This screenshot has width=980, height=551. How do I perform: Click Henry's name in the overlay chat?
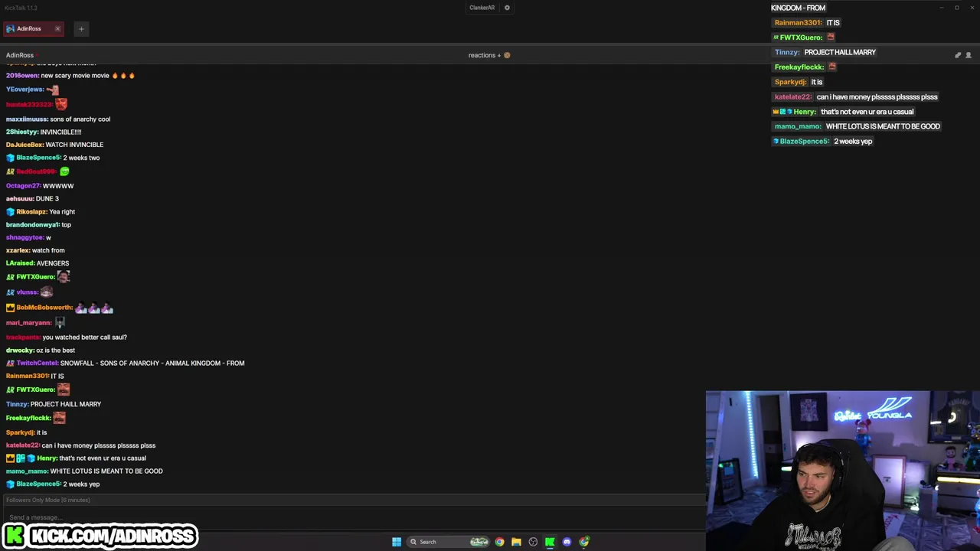[x=805, y=112]
